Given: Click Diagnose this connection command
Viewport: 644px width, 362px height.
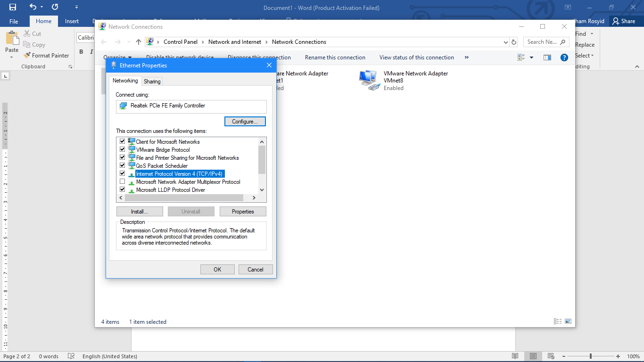Looking at the screenshot, I should click(259, 58).
